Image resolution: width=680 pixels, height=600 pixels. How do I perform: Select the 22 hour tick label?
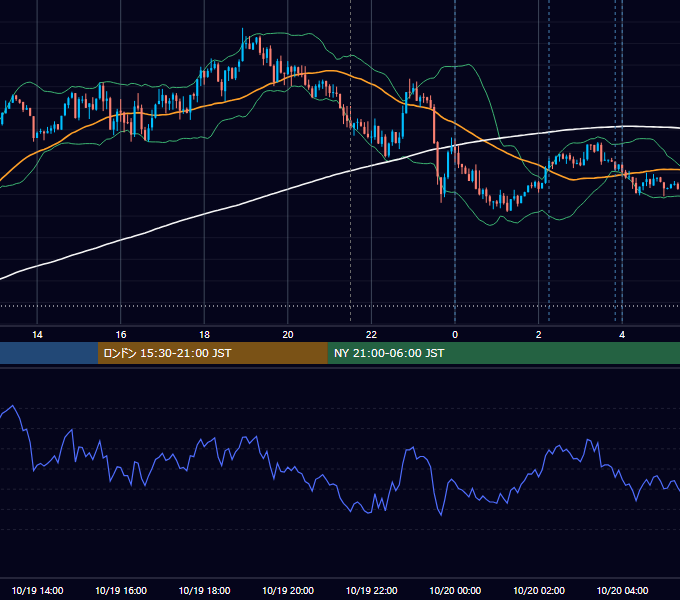pyautogui.click(x=371, y=335)
